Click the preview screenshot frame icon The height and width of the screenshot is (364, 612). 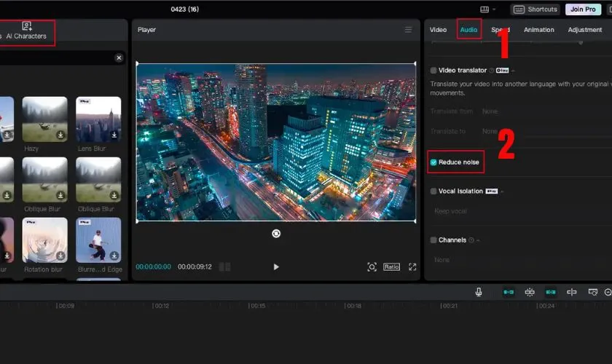(372, 267)
